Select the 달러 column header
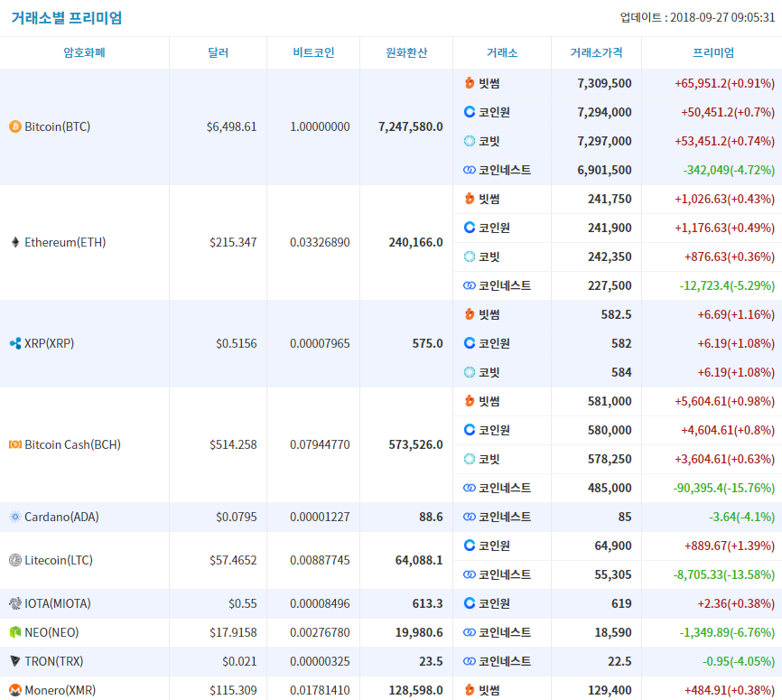782x700 pixels. point(218,53)
